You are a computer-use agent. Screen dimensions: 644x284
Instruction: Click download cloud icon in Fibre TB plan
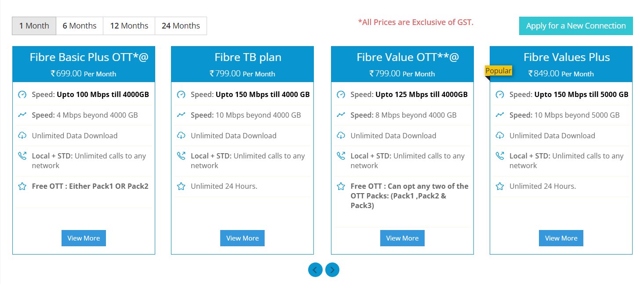pyautogui.click(x=181, y=136)
